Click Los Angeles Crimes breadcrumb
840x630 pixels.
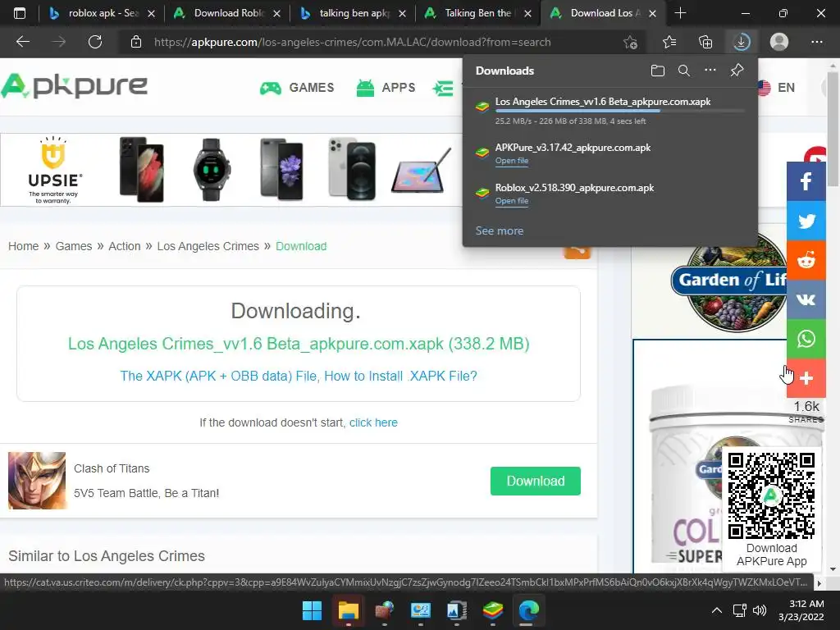tap(208, 246)
